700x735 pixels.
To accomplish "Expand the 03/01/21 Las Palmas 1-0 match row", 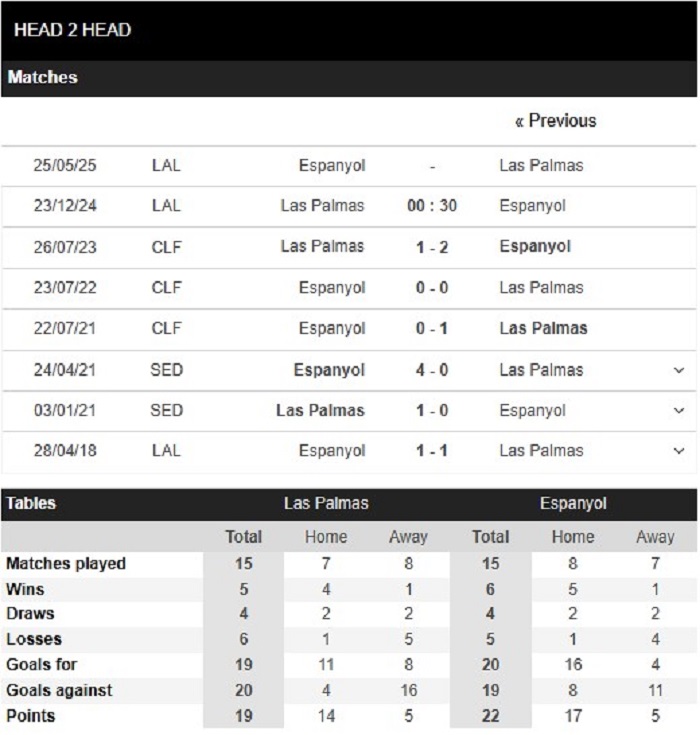I will [x=678, y=411].
